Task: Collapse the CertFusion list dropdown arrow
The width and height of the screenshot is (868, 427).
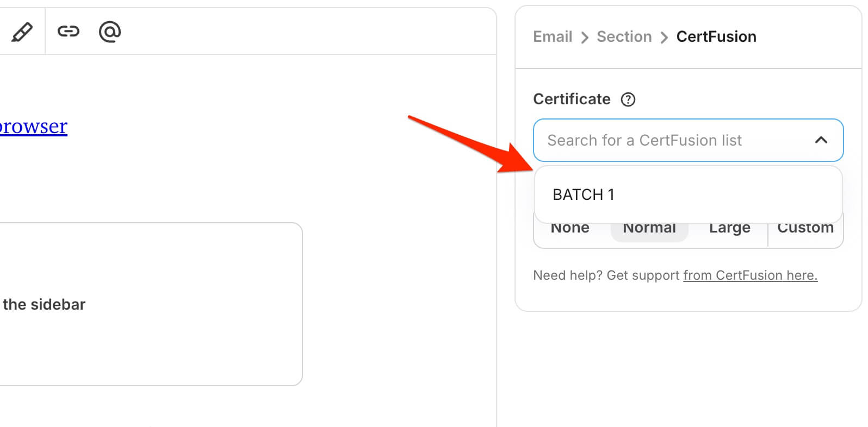Action: click(x=821, y=140)
